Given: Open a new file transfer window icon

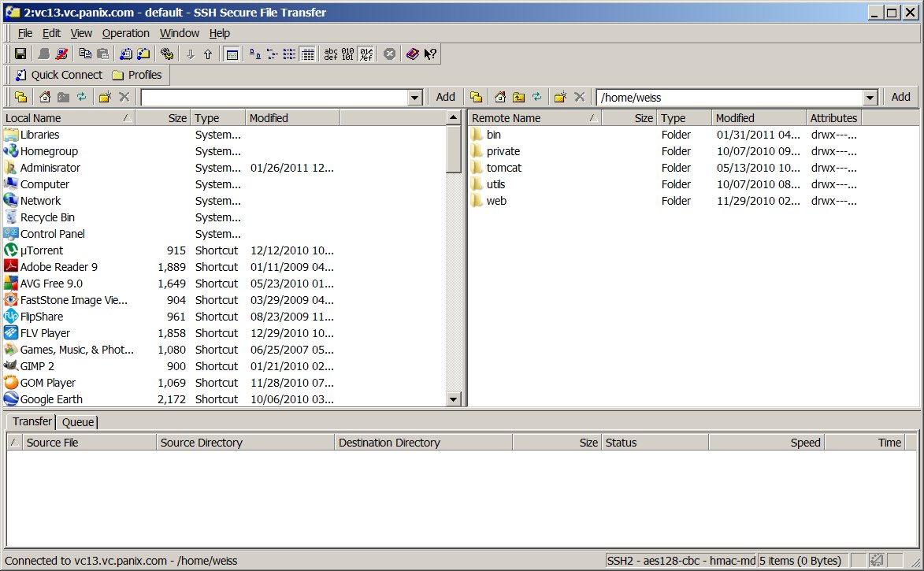Looking at the screenshot, I should [143, 54].
